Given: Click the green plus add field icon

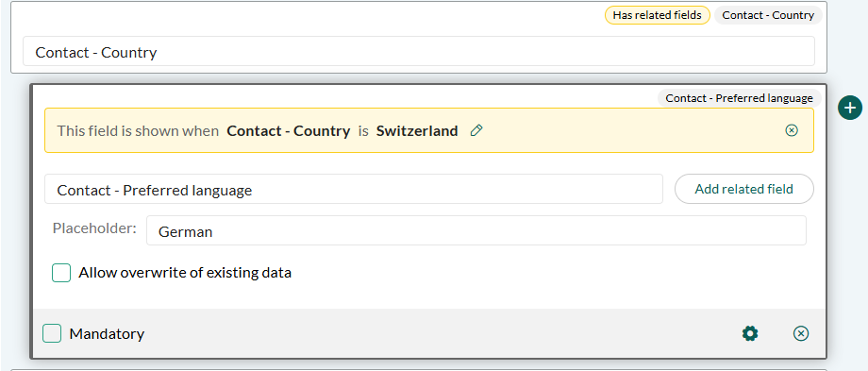Looking at the screenshot, I should (850, 108).
